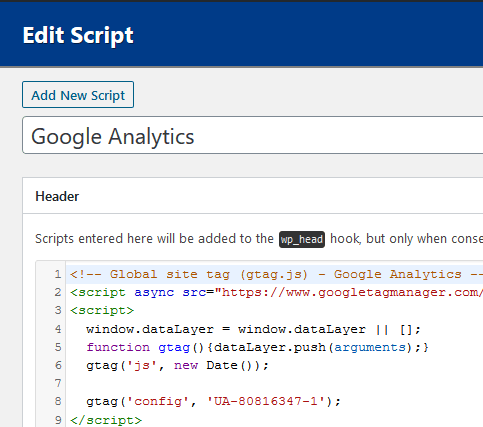Place cursor in googletagmanager script src line
The width and height of the screenshot is (483, 427).
coord(276,293)
